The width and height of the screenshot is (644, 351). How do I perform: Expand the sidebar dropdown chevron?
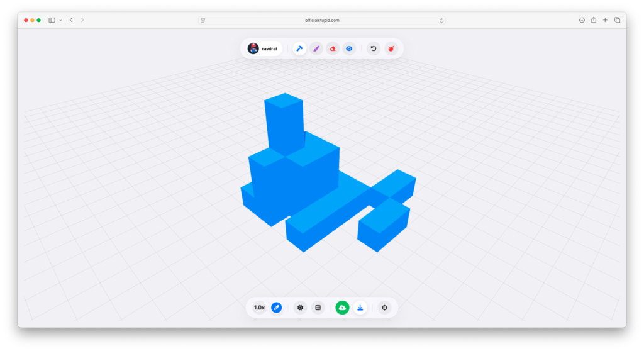[60, 20]
